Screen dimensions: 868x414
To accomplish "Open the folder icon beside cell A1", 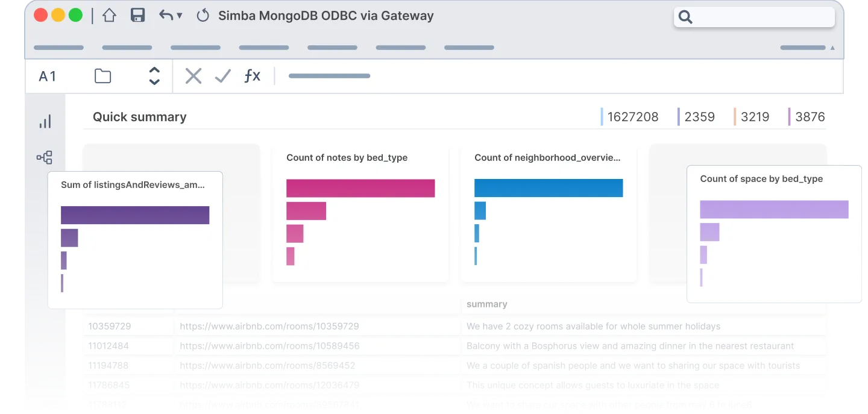I will (x=103, y=76).
